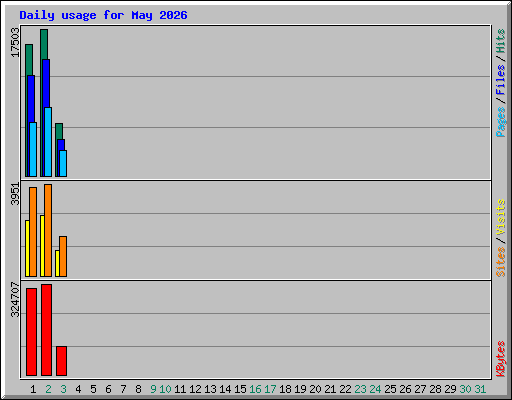Viewport: 512px width, 400px height.
Task: Click day 20 on the x-axis
Action: [x=315, y=389]
